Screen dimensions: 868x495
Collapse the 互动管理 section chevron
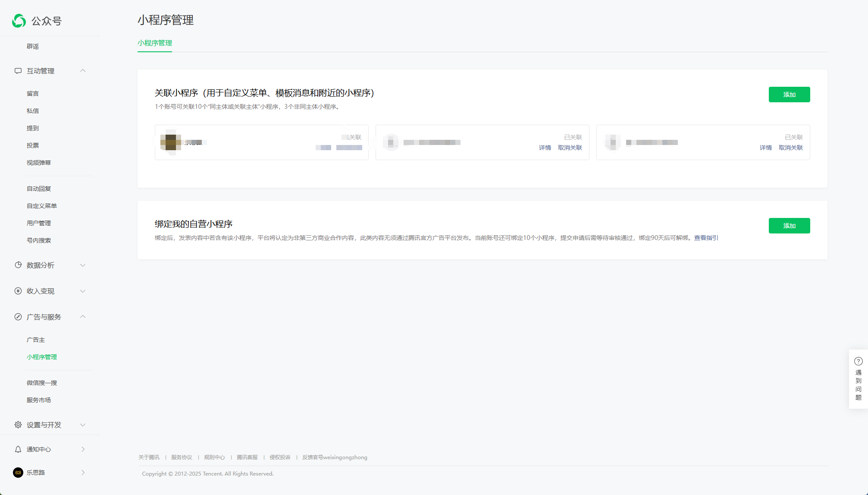(x=83, y=71)
